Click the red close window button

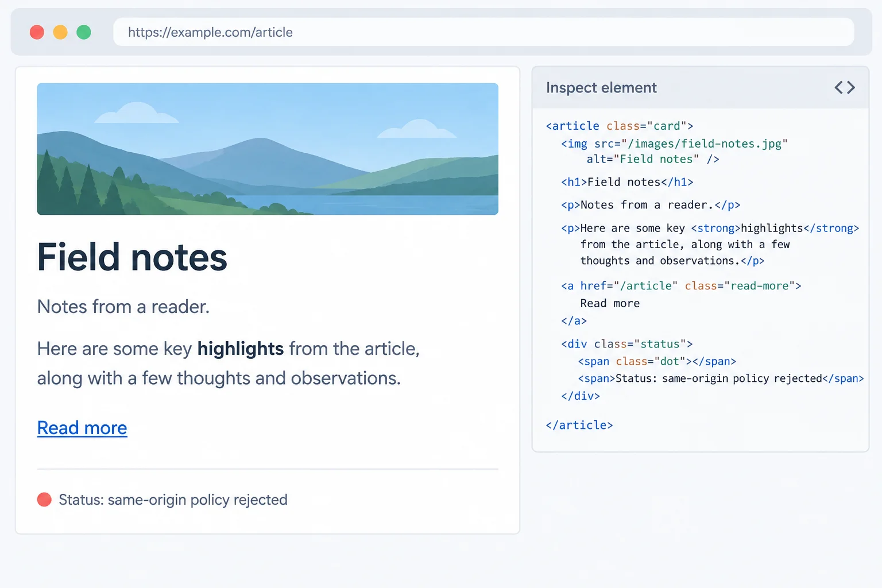pos(37,32)
